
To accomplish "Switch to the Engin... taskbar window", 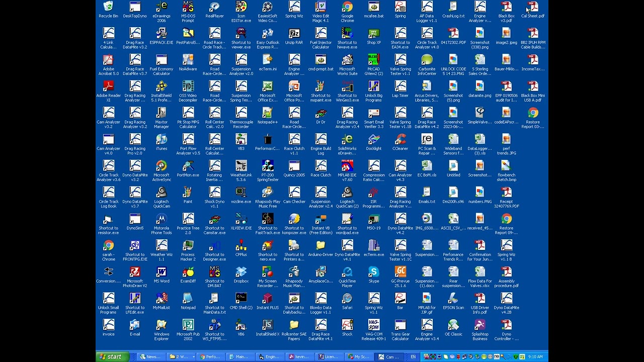I will (x=269, y=357).
